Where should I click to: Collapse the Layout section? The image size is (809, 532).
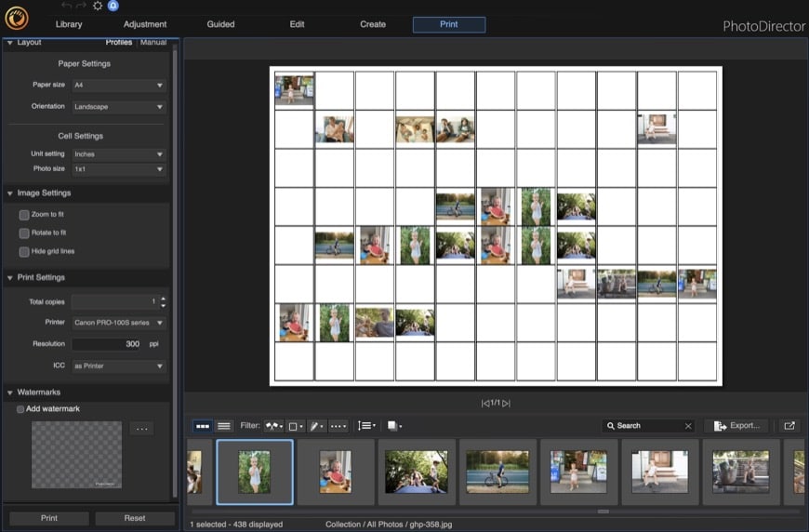pyautogui.click(x=10, y=43)
